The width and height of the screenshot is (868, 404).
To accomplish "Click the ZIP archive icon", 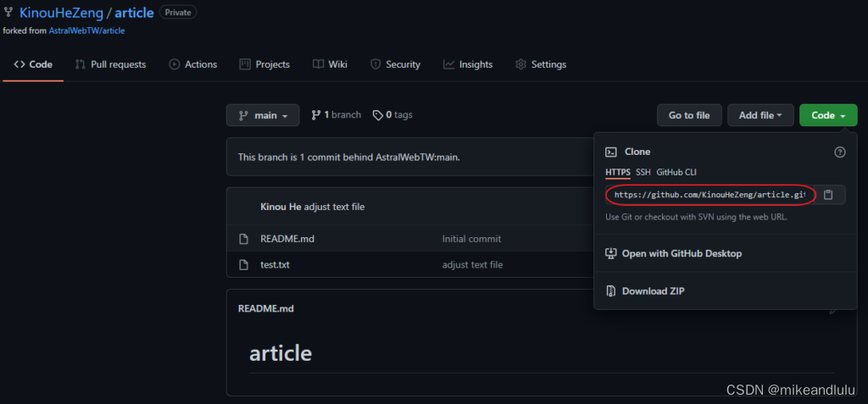I will [x=611, y=291].
